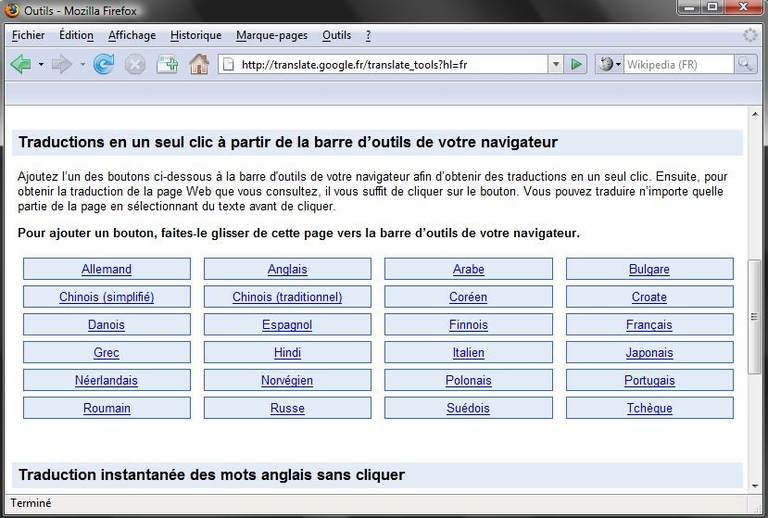
Task: Click the Néerlandais translation button
Action: (x=107, y=380)
